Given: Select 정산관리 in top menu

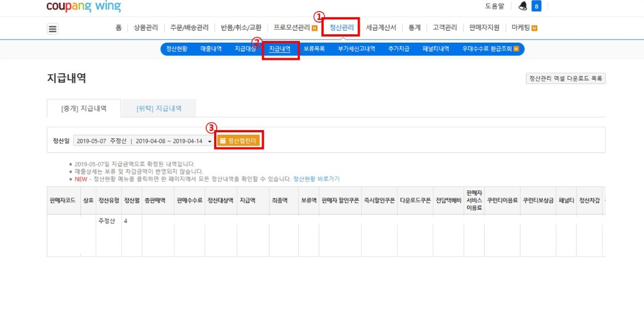Looking at the screenshot, I should pyautogui.click(x=341, y=28).
